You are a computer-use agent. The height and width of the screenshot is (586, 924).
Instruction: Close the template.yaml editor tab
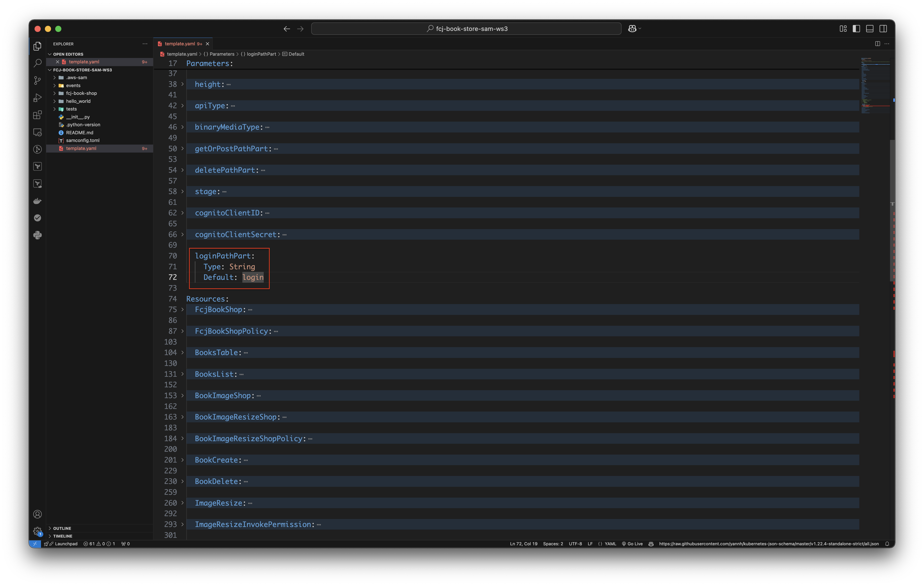(208, 44)
